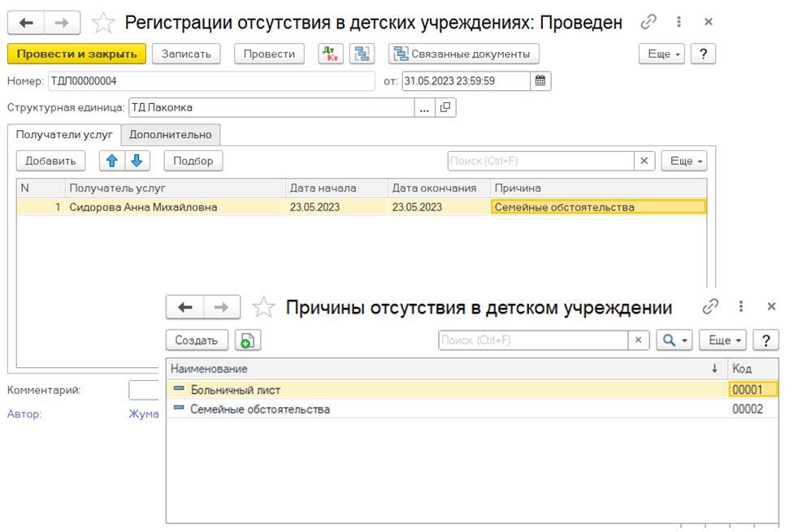Move the selected row up with blue arrow
Viewport: 785px width, 532px height.
(x=111, y=160)
